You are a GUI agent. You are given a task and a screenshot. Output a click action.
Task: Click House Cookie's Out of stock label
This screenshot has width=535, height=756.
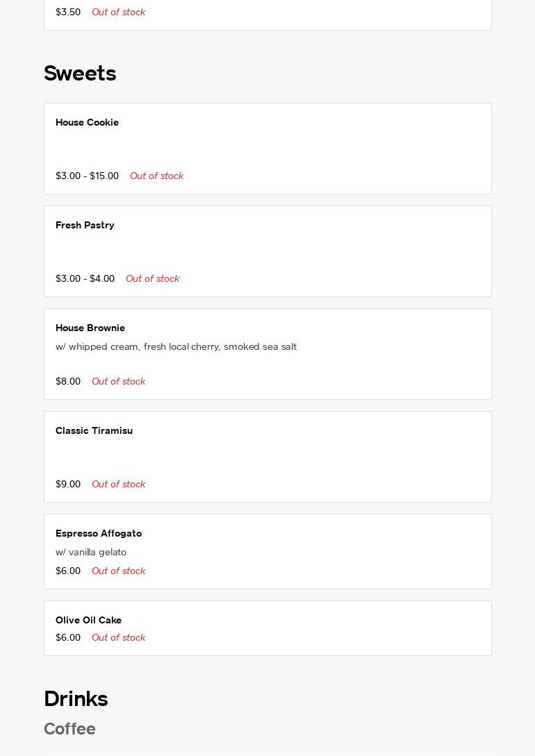coord(156,176)
